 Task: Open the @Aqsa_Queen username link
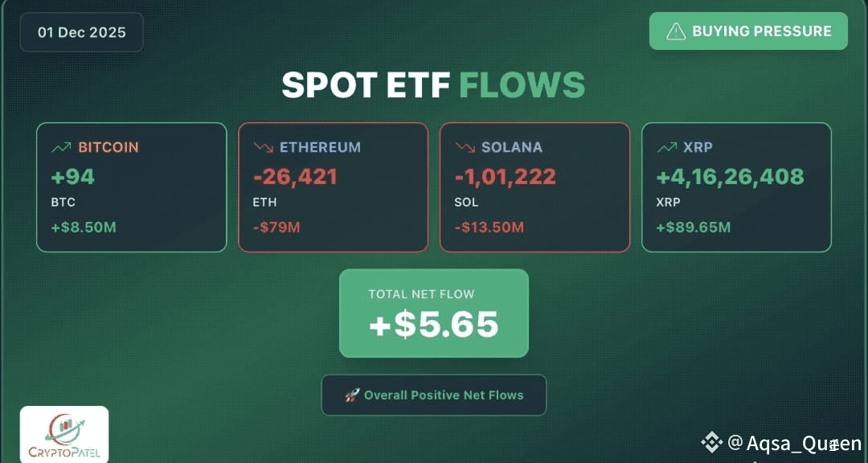794,443
